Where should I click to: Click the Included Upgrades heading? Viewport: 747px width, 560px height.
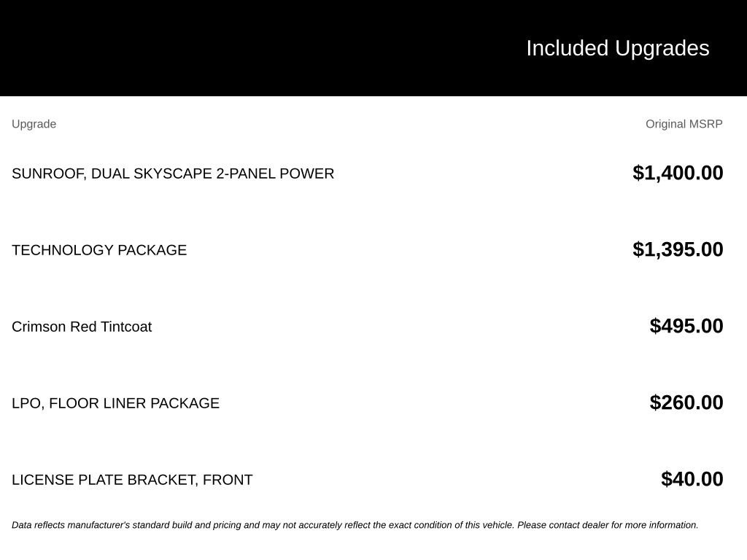(x=617, y=49)
